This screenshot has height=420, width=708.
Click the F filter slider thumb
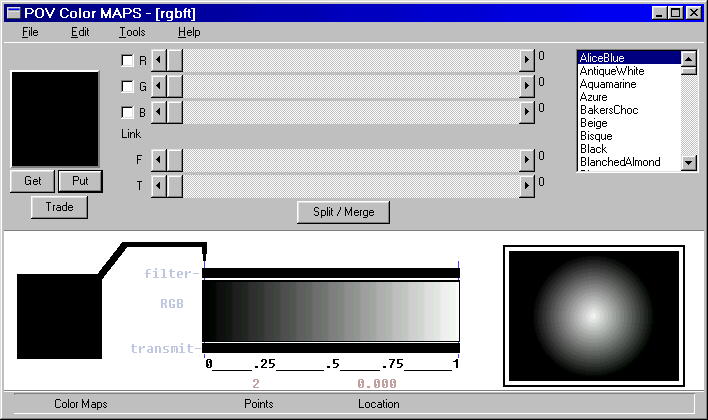(x=175, y=160)
